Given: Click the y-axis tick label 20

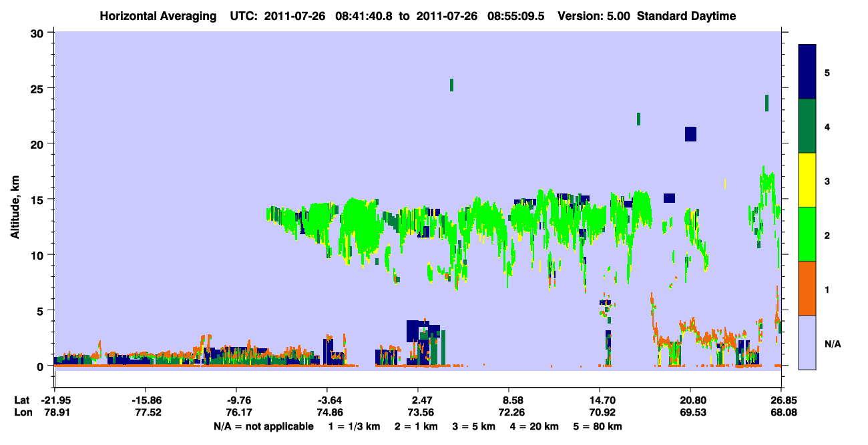Looking at the screenshot, I should coord(37,144).
